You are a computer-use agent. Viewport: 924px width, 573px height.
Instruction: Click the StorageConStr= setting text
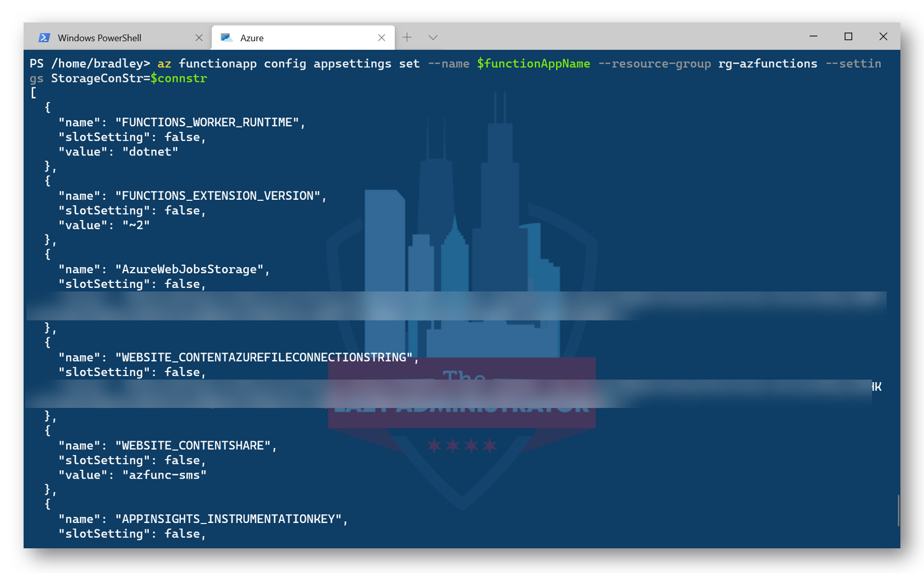[101, 78]
